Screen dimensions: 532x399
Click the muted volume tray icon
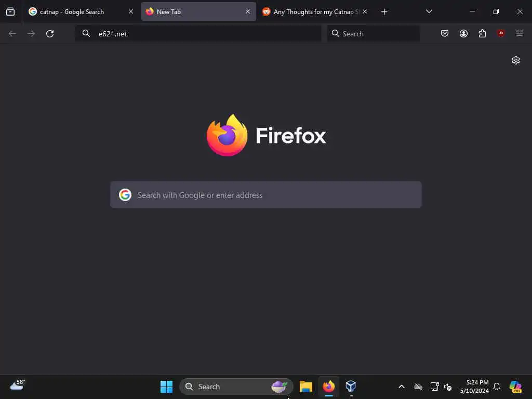(x=448, y=387)
